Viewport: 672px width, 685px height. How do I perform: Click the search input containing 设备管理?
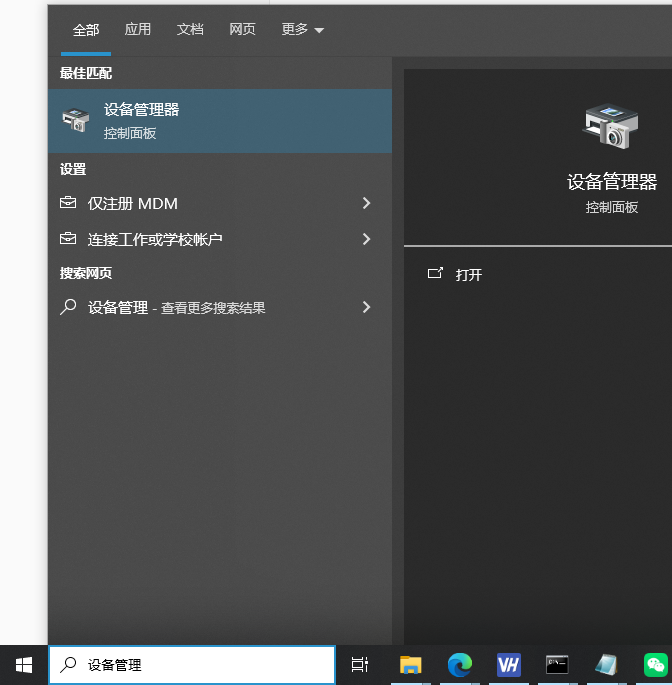(192, 665)
